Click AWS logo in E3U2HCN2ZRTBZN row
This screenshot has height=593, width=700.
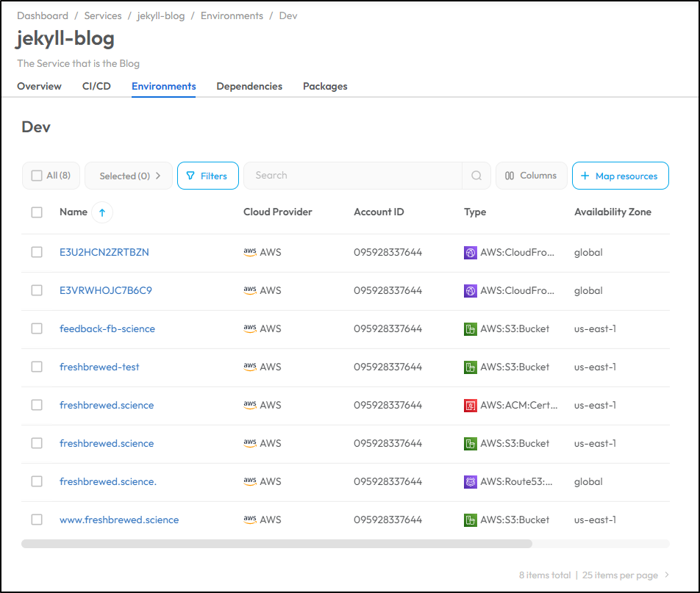pos(250,252)
